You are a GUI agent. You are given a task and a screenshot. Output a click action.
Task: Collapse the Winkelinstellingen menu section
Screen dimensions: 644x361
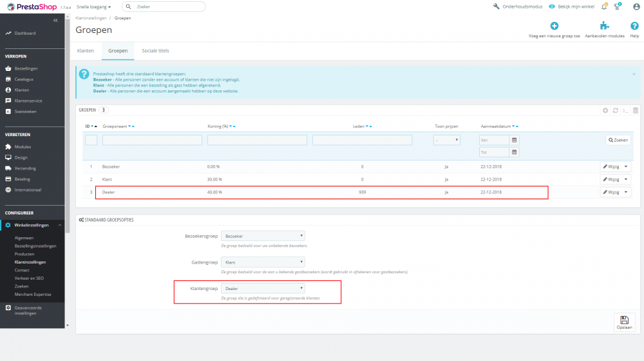[x=59, y=226]
